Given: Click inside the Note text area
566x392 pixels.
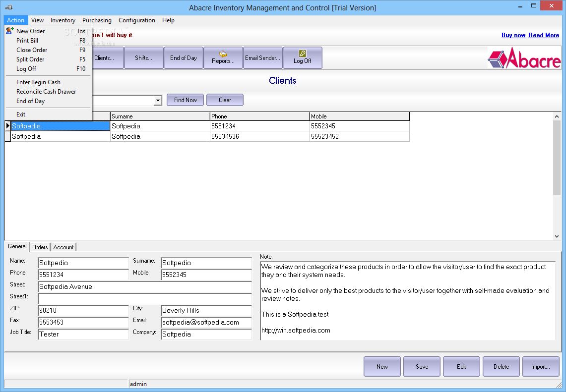Looking at the screenshot, I should 408,301.
